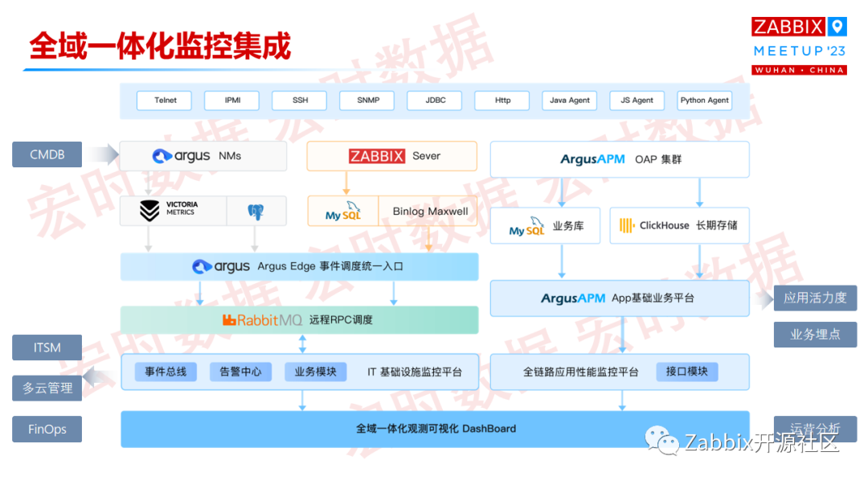The height and width of the screenshot is (481, 868).
Task: Select the Binlog Maxwell box
Action: [x=429, y=211]
